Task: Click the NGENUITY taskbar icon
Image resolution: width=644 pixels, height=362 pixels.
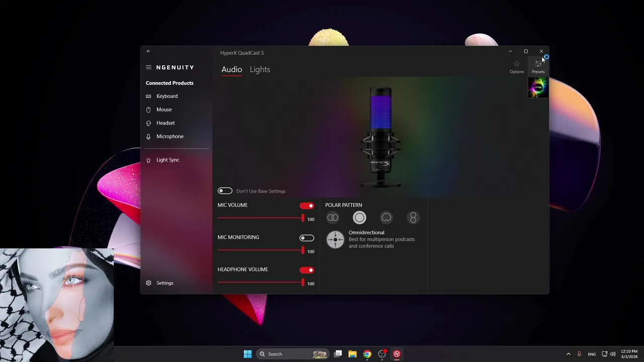Action: click(x=396, y=354)
